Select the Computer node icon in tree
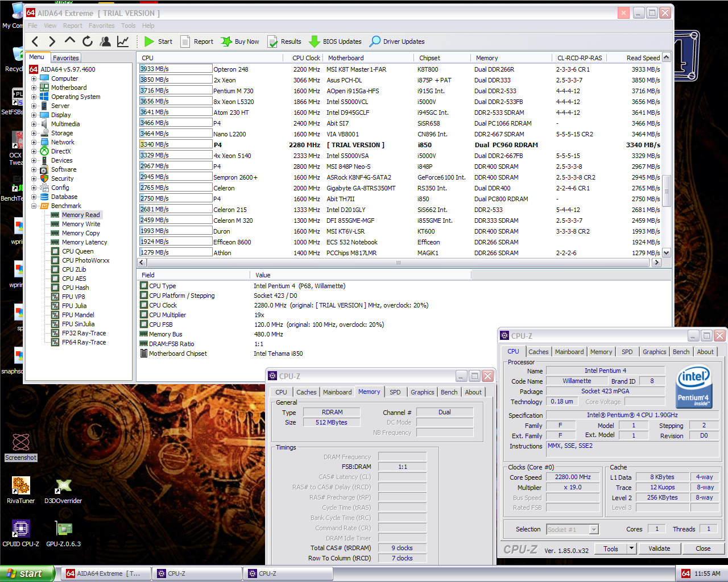 [x=44, y=78]
